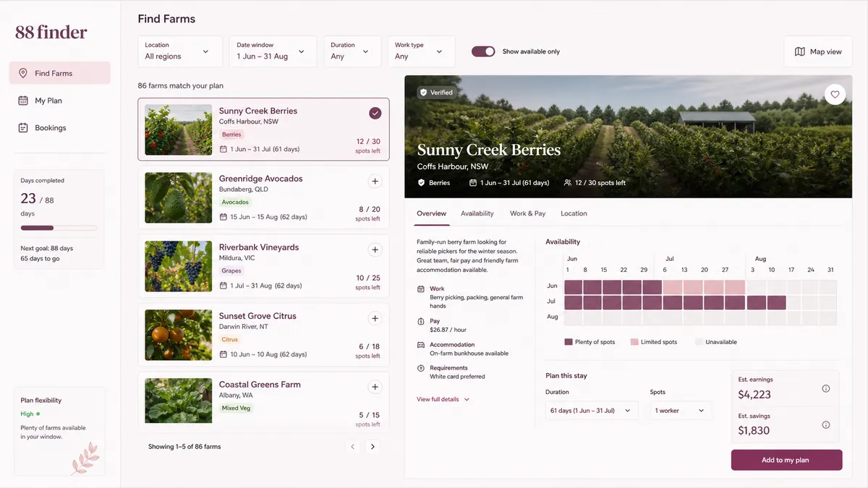Viewport: 868px width, 488px height.
Task: Switch to Map view
Action: [818, 52]
